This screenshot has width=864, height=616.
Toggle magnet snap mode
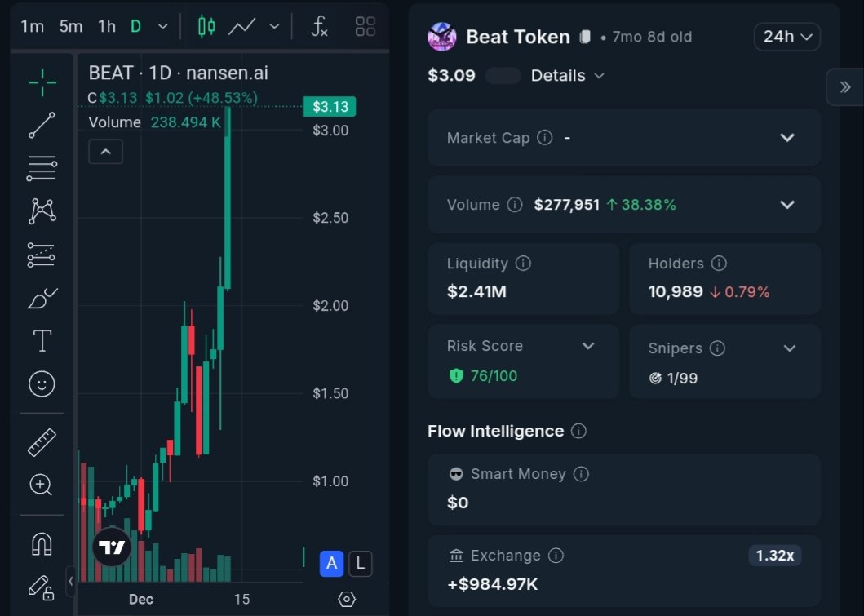pyautogui.click(x=42, y=543)
